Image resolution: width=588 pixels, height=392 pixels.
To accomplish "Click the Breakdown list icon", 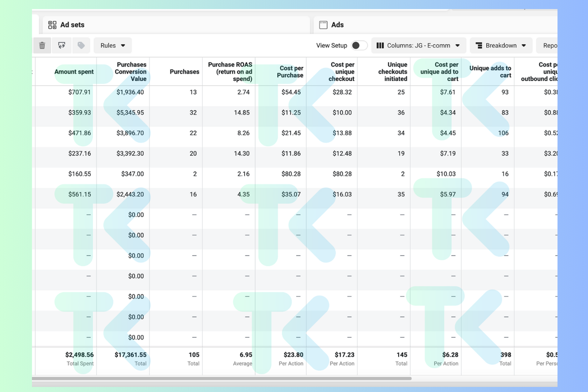I will 479,45.
